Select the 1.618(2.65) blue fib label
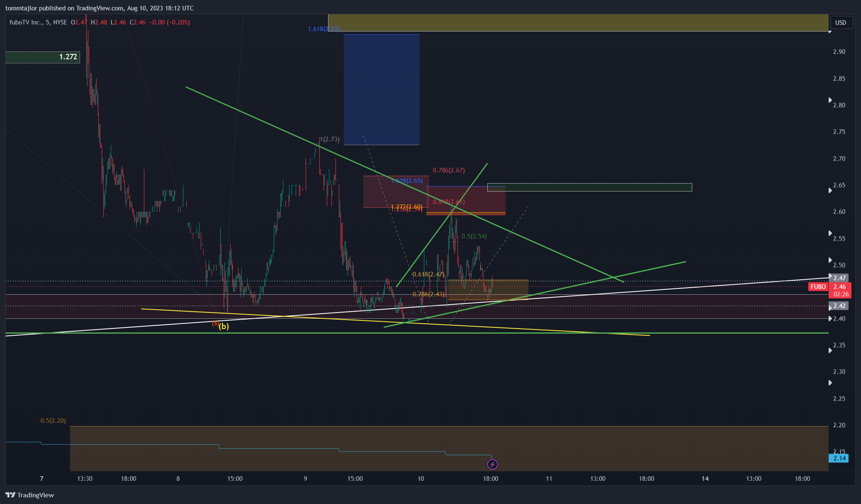This screenshot has width=861, height=504. pyautogui.click(x=407, y=181)
